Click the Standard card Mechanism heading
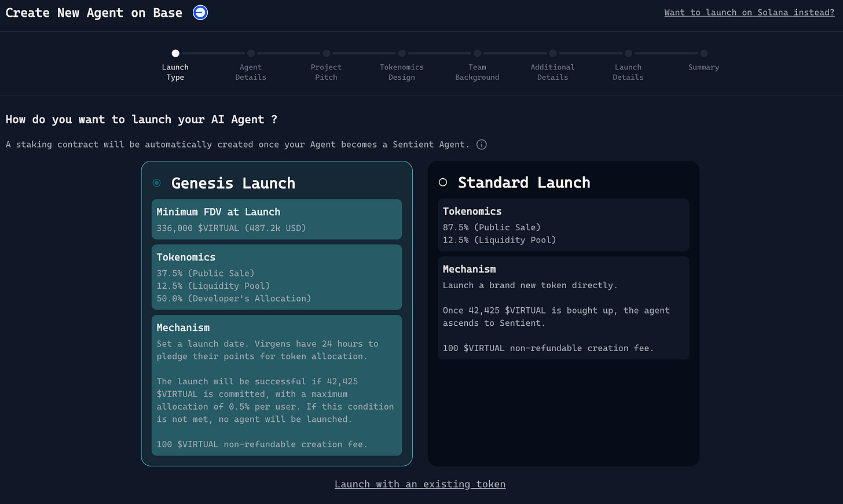 [470, 269]
